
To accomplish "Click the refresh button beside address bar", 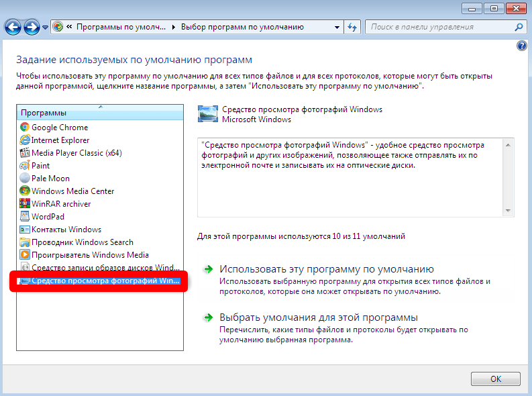I will pos(352,27).
